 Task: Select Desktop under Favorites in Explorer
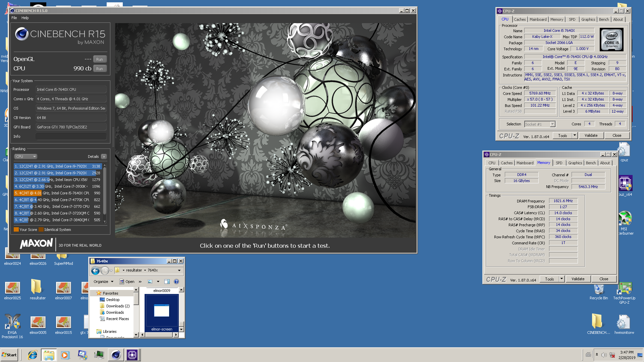pos(113,300)
